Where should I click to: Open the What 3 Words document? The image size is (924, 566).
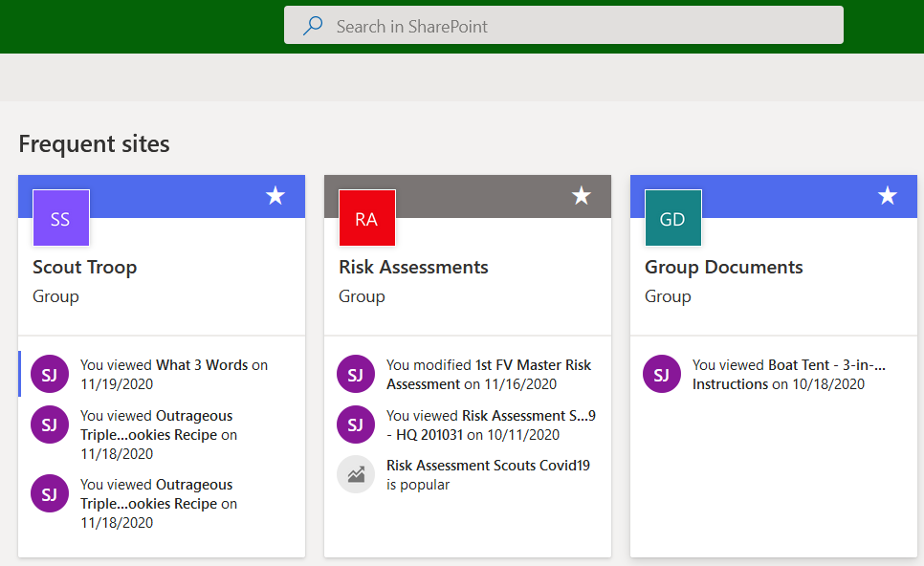[x=202, y=365]
